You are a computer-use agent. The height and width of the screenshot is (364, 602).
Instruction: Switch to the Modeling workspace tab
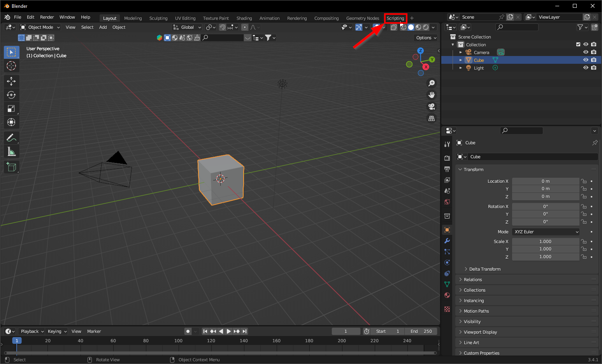[133, 18]
